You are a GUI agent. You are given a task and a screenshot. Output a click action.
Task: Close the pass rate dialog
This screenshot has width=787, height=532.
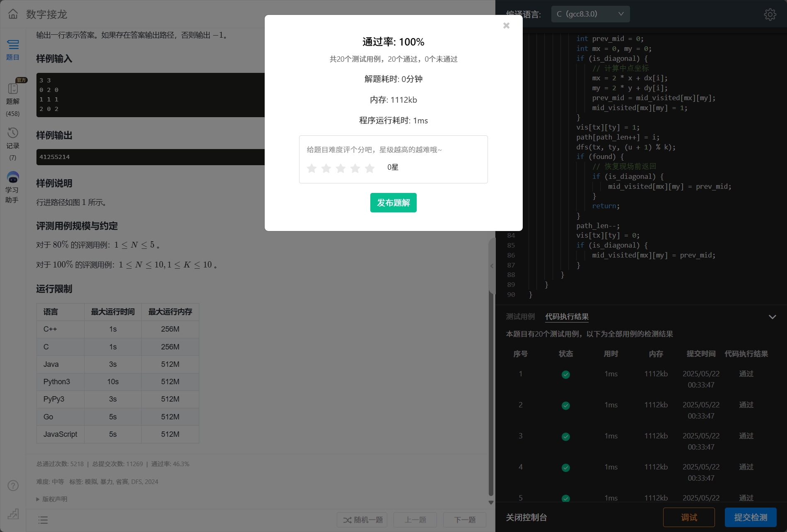506,26
